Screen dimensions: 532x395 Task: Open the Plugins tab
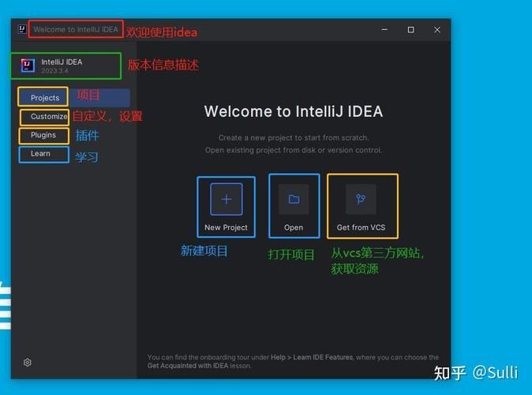[x=43, y=135]
